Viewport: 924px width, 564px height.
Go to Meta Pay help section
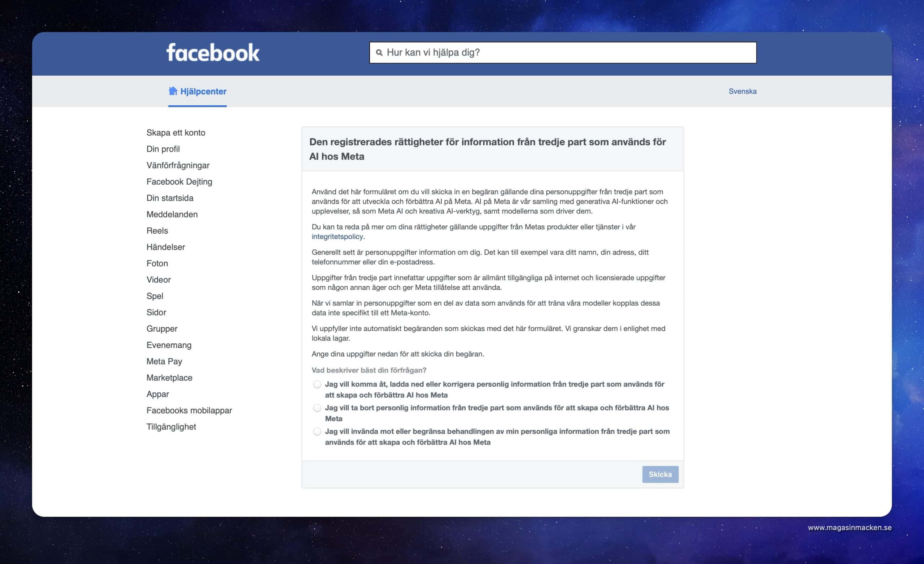[x=164, y=361]
